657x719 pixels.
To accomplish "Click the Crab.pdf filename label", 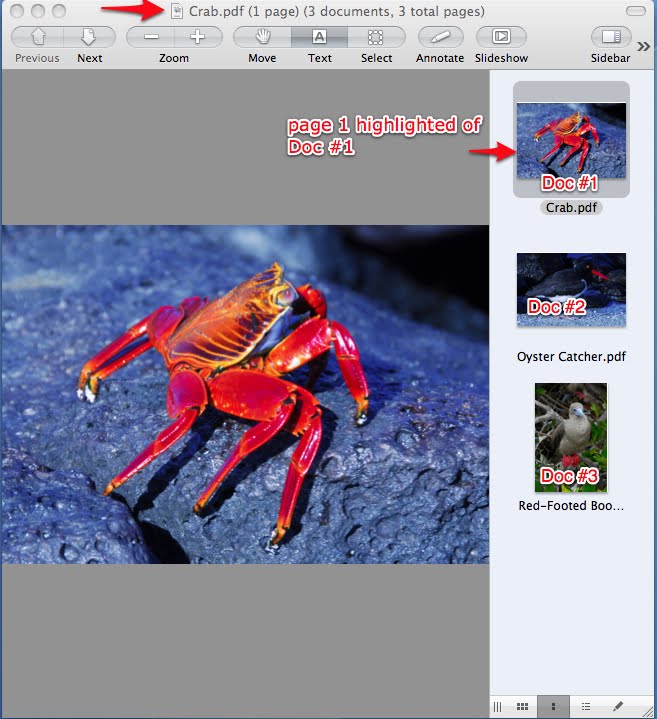I will tap(571, 208).
